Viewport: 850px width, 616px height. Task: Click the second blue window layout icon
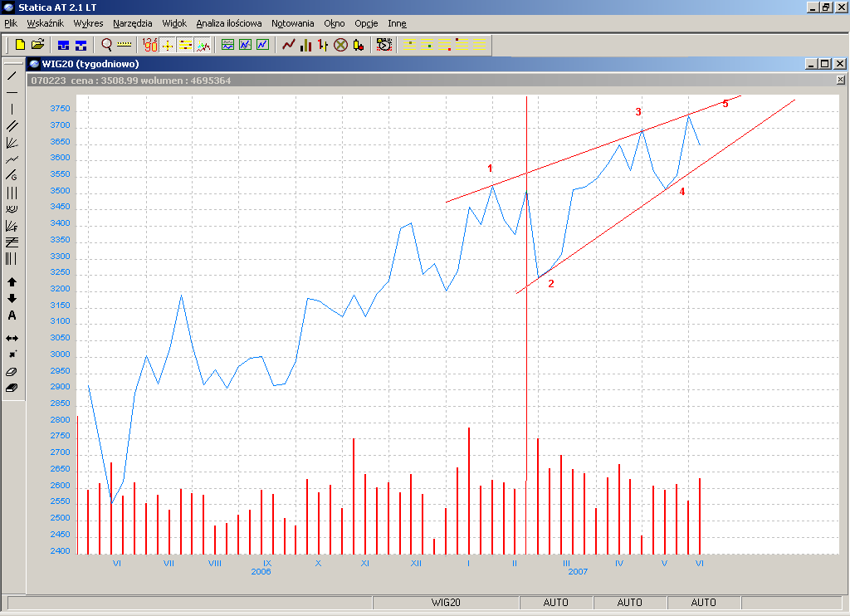[x=81, y=45]
